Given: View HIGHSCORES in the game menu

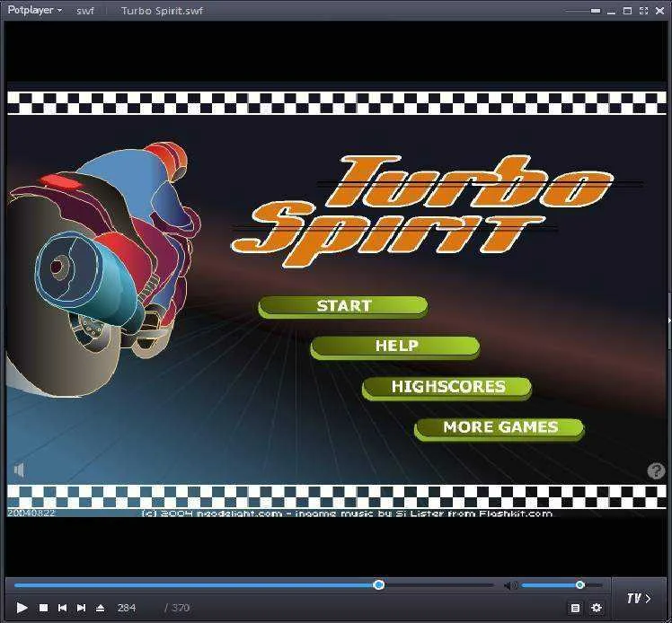Looking at the screenshot, I should [x=447, y=388].
